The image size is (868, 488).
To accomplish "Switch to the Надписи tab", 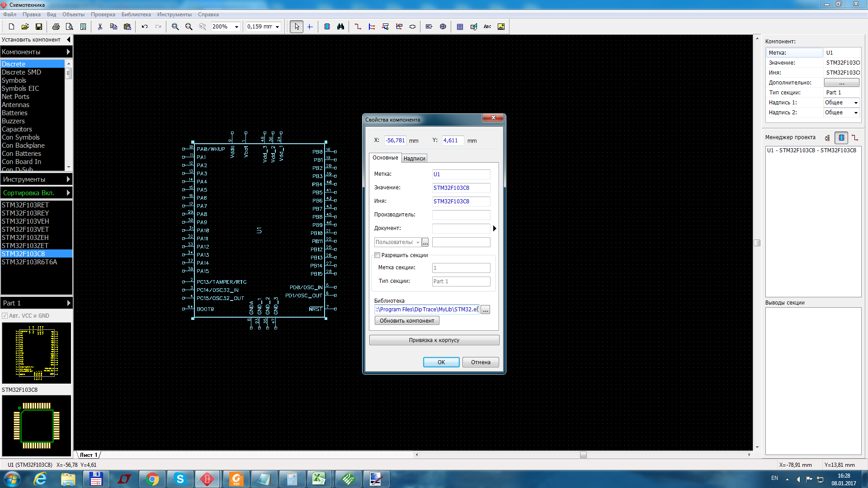I will click(x=414, y=158).
